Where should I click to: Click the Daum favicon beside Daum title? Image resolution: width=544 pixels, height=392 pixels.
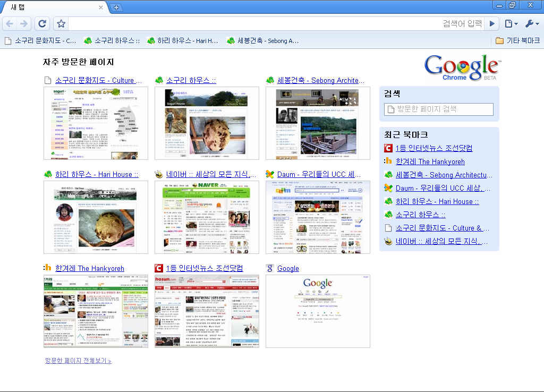click(x=270, y=174)
